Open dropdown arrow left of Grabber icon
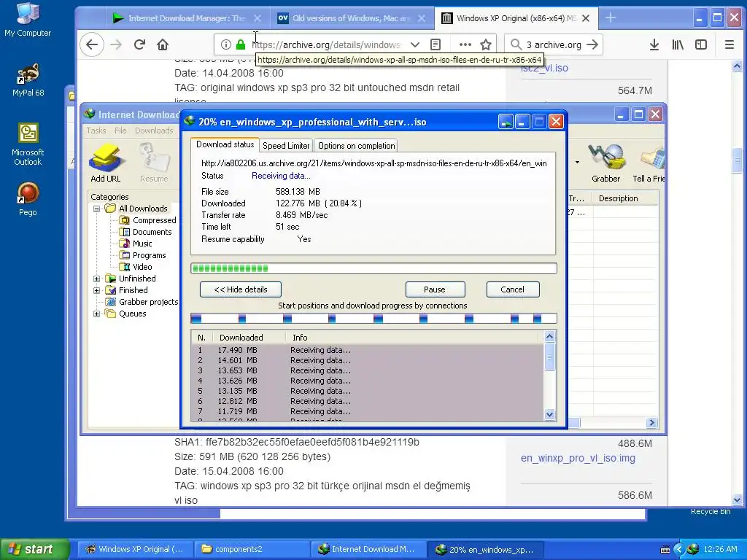 point(578,163)
